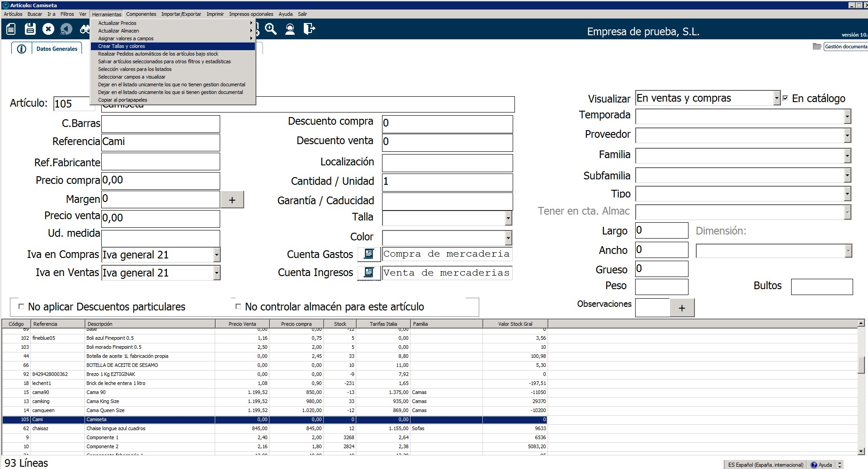
Task: Click the zoom magnifier toolbar icon
Action: coord(271,29)
